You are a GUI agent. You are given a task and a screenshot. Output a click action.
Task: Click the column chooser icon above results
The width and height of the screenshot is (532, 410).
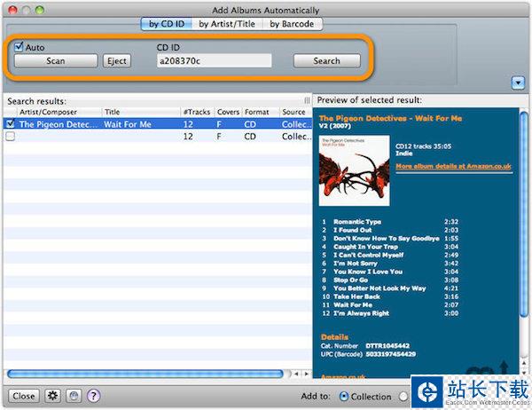click(x=307, y=100)
